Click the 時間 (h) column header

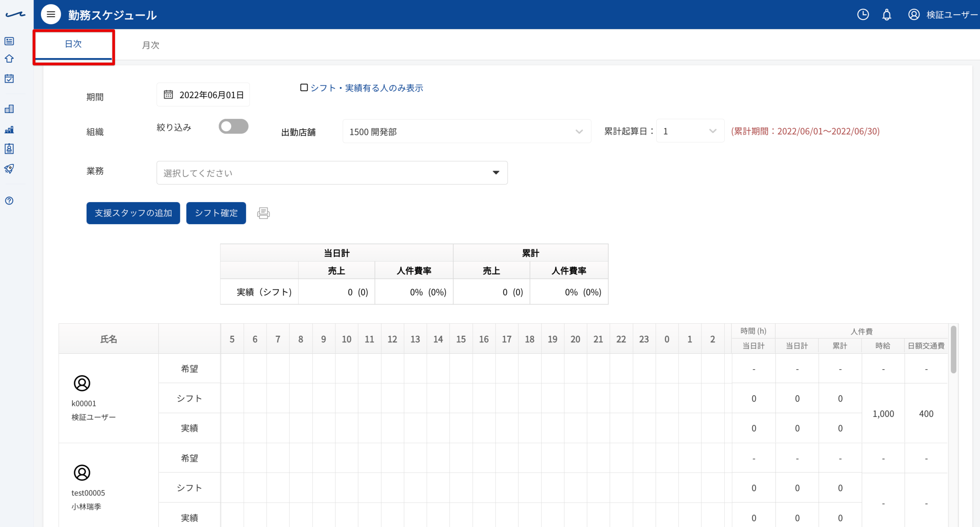(x=753, y=331)
